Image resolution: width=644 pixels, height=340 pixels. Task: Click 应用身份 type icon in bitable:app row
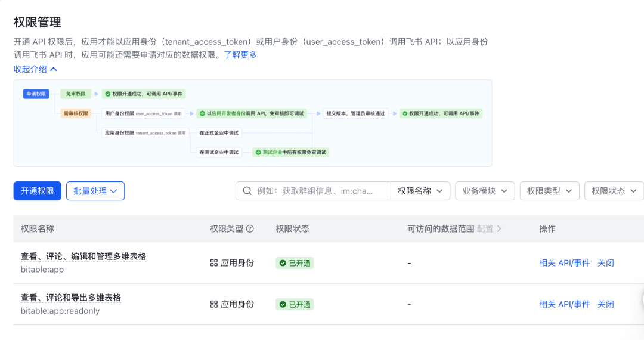[x=213, y=263]
